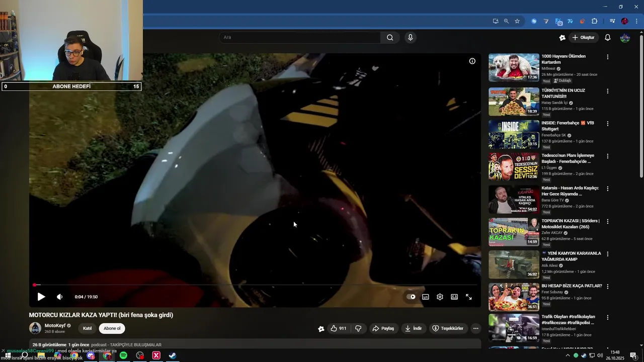Open the Chrome profile avatar

(x=624, y=21)
